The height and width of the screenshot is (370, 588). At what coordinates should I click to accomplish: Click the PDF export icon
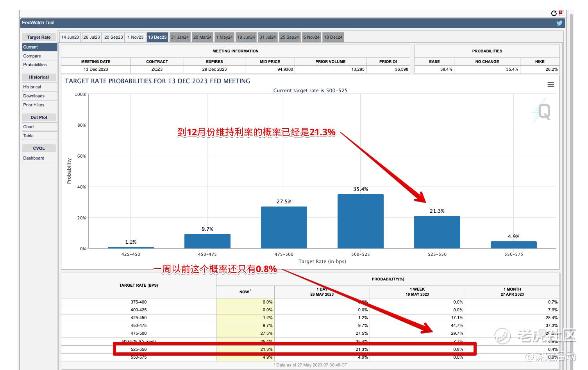click(561, 13)
